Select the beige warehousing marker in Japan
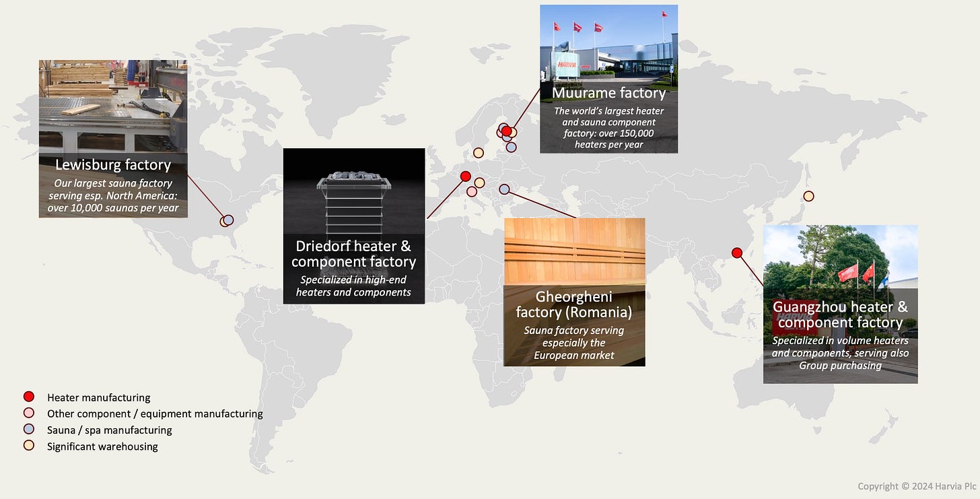This screenshot has height=499, width=980. (x=809, y=196)
